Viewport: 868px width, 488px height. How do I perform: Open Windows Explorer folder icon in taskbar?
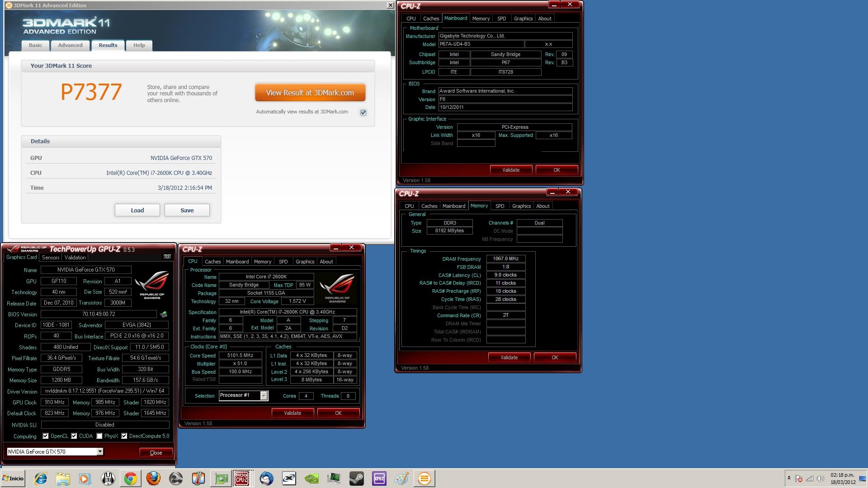[63, 479]
